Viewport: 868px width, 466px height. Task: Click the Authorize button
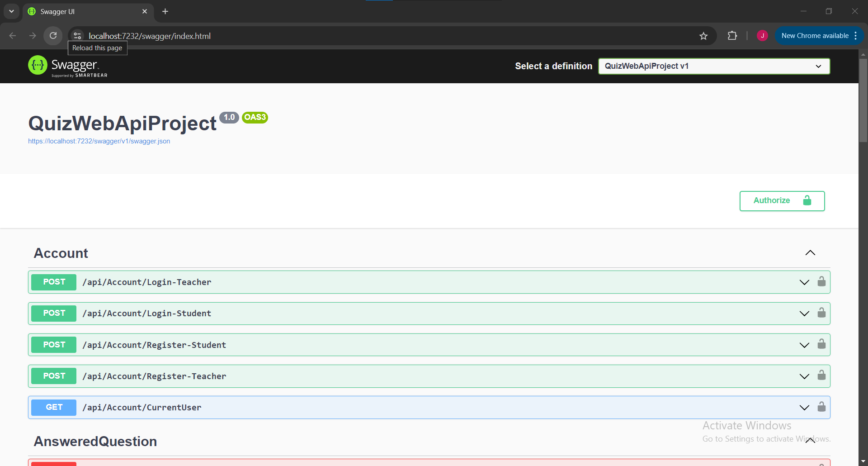(782, 200)
